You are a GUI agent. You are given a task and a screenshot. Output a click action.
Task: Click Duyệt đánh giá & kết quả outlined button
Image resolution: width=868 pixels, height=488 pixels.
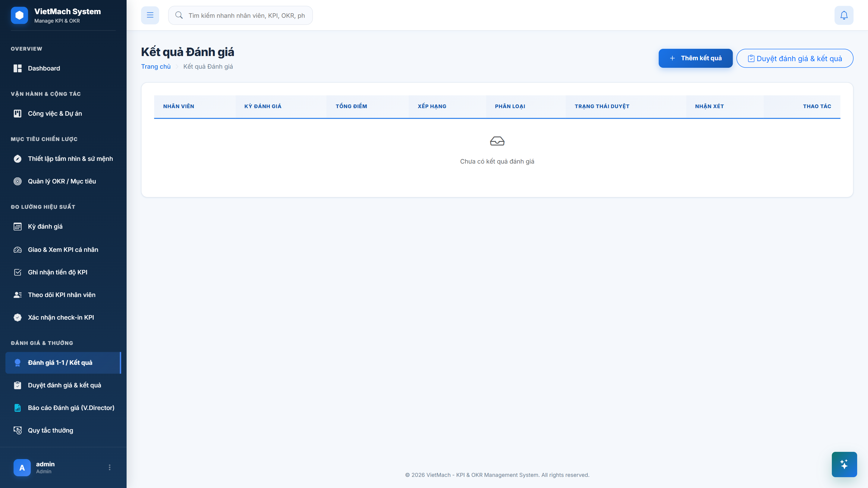[x=795, y=58]
